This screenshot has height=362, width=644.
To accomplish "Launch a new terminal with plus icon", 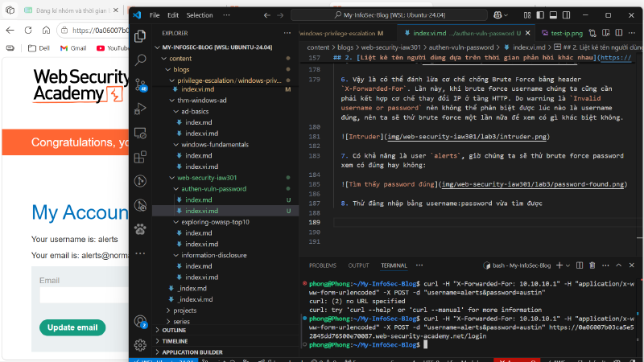I will tap(559, 265).
